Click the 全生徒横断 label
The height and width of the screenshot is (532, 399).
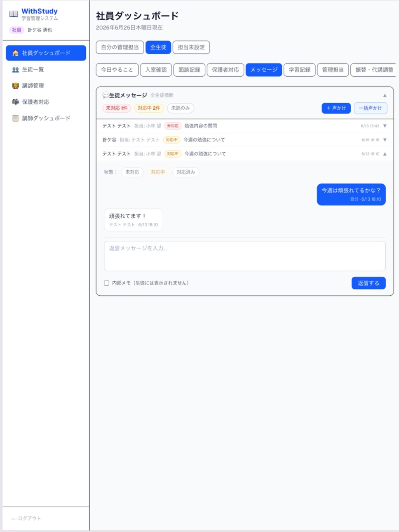pyautogui.click(x=162, y=96)
